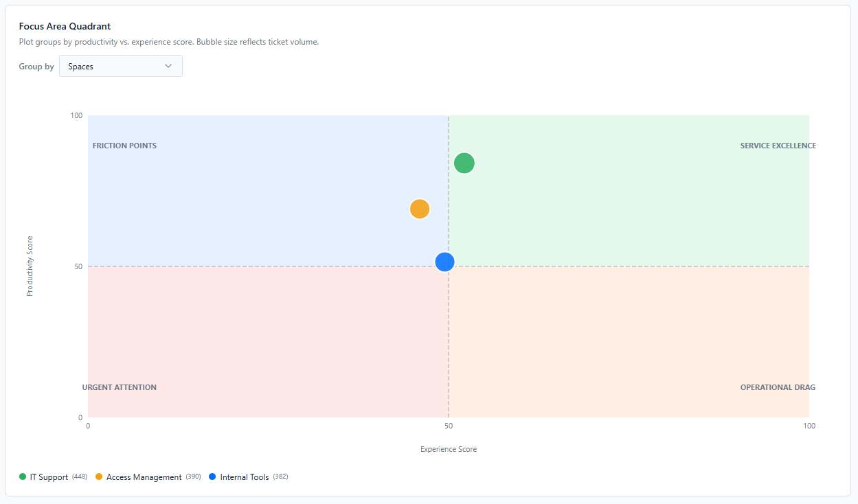Click the (448) ticket count in legend
The image size is (858, 504).
tap(80, 477)
